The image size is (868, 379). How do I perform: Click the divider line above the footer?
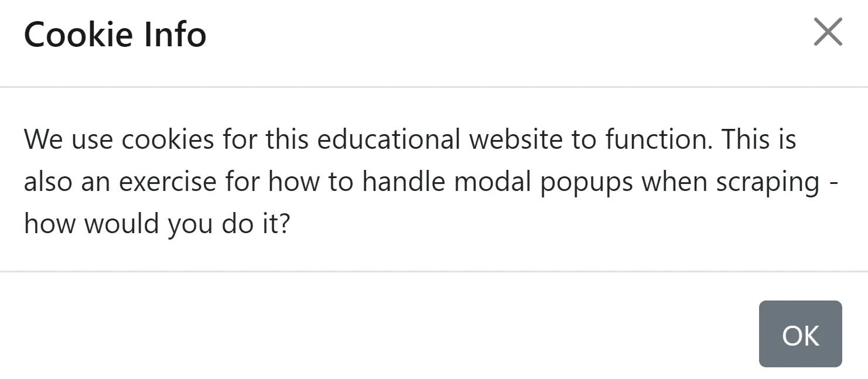pos(433,271)
